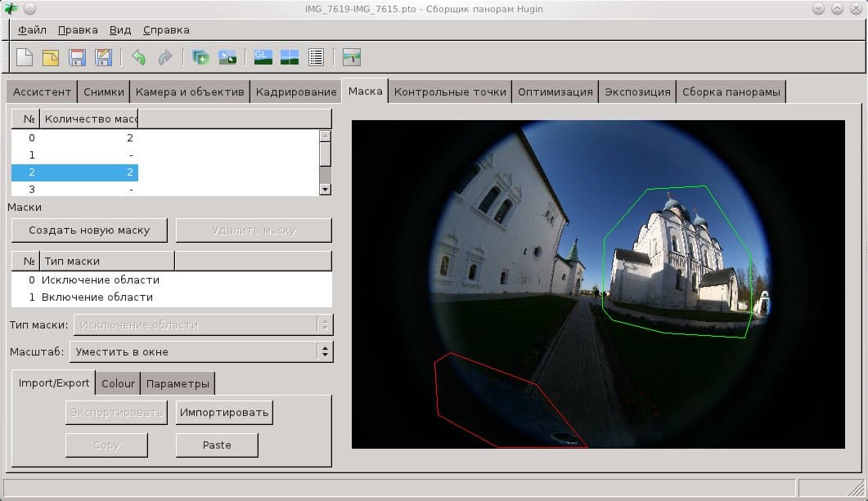This screenshot has width=868, height=501.
Task: Click the New project icon
Action: tap(25, 57)
